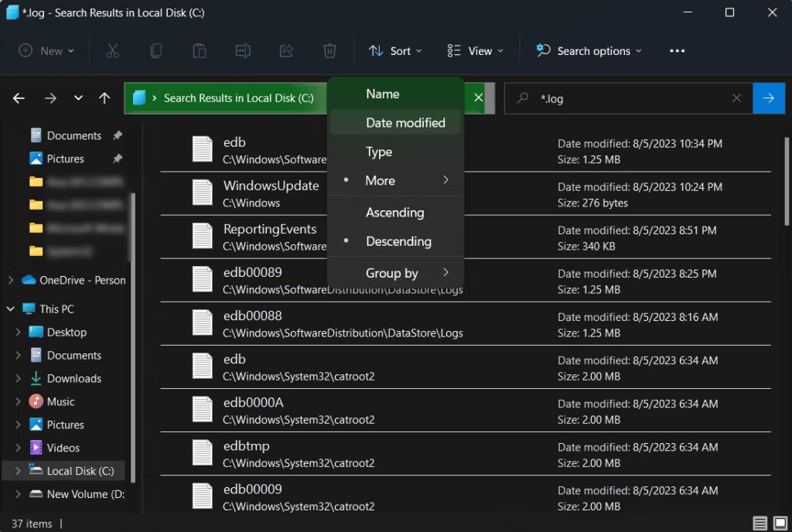Collapse the This PC tree
792x532 pixels.
tap(10, 309)
